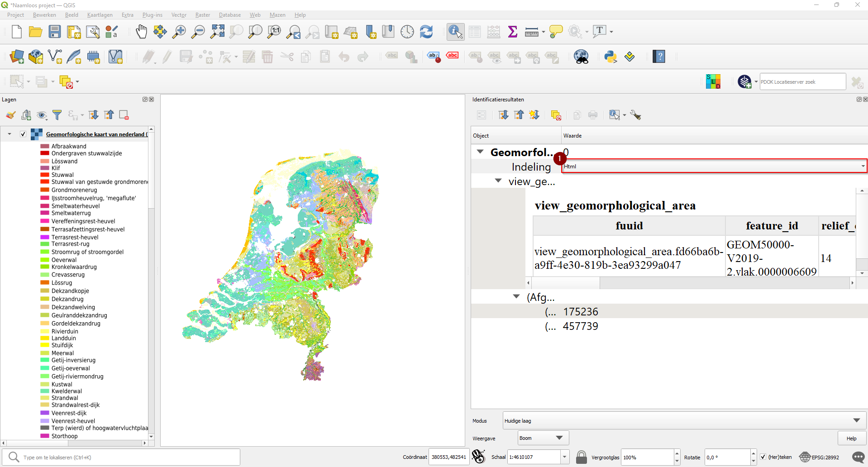The height and width of the screenshot is (467, 868).
Task: Toggle the scale lock padlock
Action: pyautogui.click(x=582, y=457)
